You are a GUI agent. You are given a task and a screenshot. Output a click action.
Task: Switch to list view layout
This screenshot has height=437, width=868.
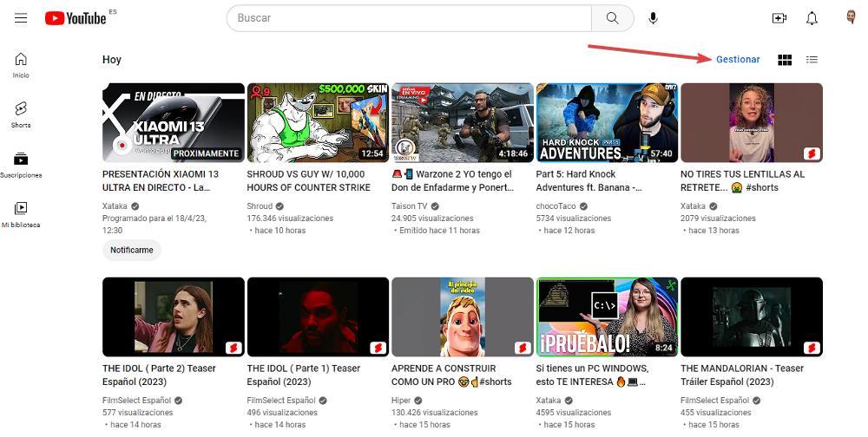point(812,59)
